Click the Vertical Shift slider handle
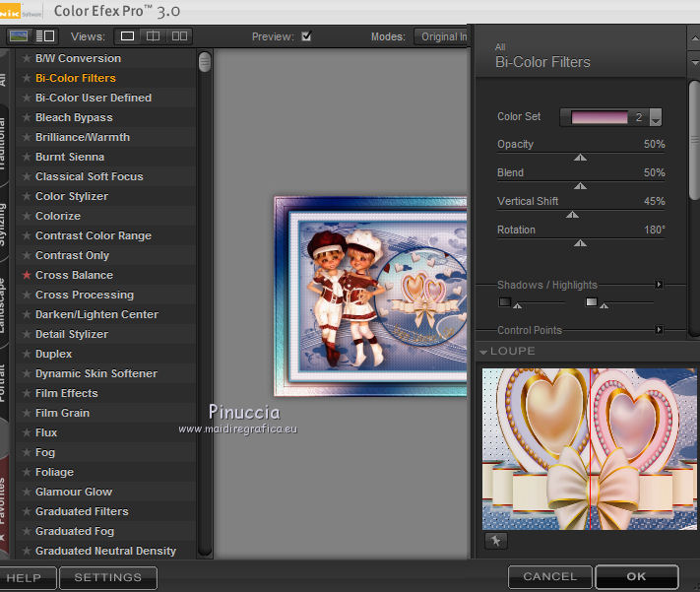The width and height of the screenshot is (700, 592). pos(572,215)
